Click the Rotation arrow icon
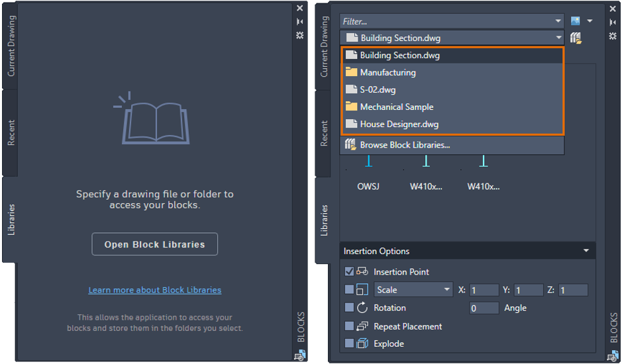Image resolution: width=622 pixels, height=364 pixels. point(362,307)
